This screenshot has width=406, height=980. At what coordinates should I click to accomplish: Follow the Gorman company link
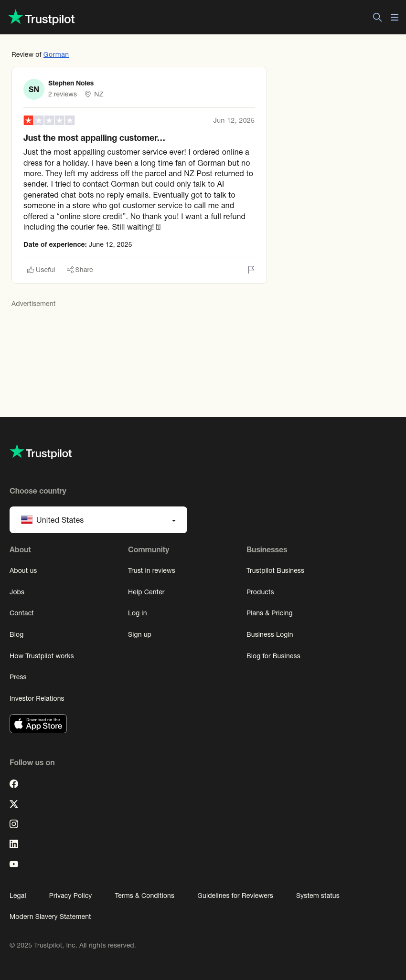56,54
